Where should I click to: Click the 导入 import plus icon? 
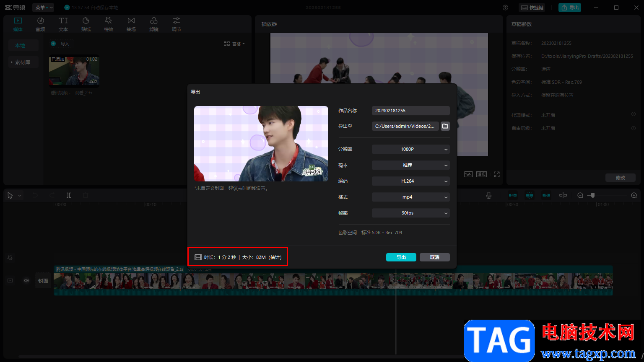point(53,44)
